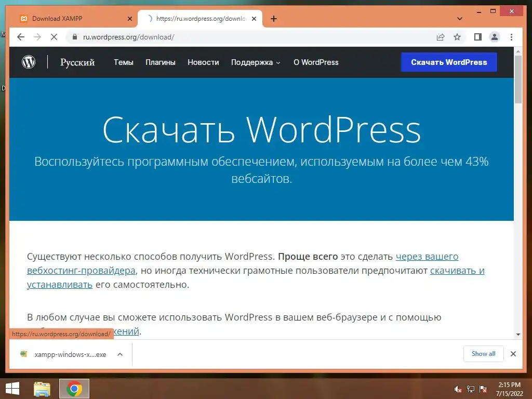The image size is (532, 399).
Task: Open the О WordPress menu item
Action: pos(316,62)
